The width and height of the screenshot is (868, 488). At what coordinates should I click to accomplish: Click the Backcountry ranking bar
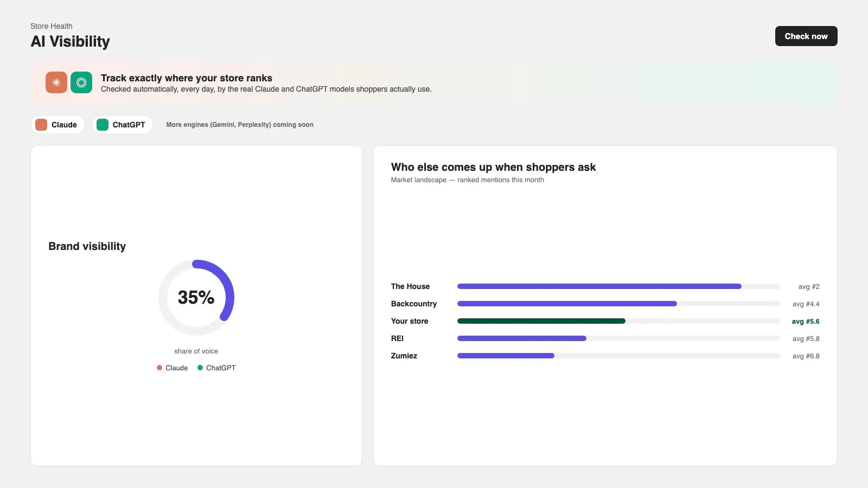point(619,304)
